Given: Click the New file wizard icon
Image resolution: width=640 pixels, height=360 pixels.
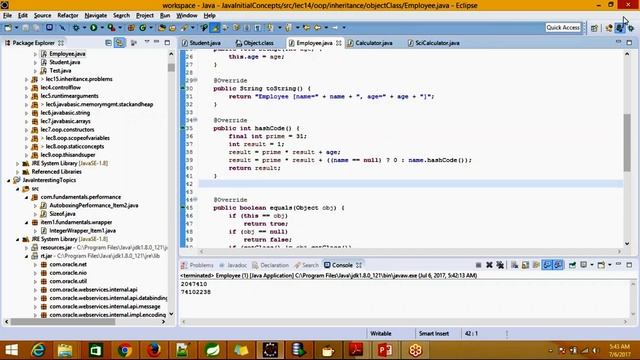Looking at the screenshot, I should [x=8, y=27].
